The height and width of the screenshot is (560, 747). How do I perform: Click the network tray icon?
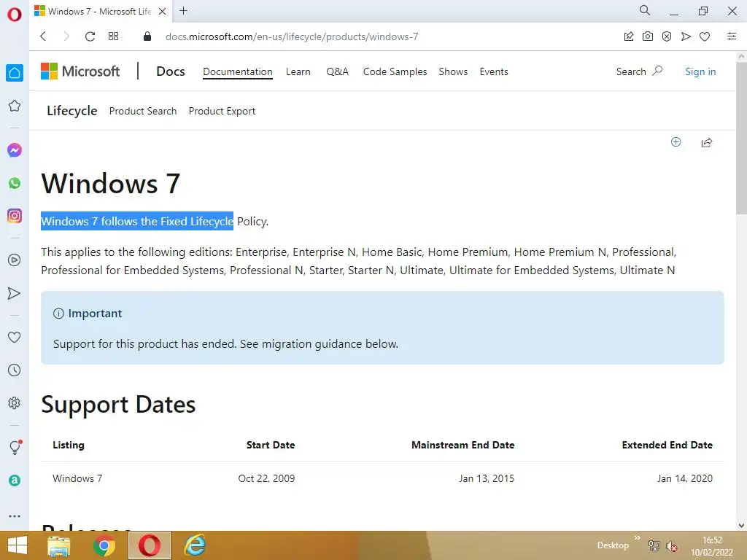click(654, 546)
